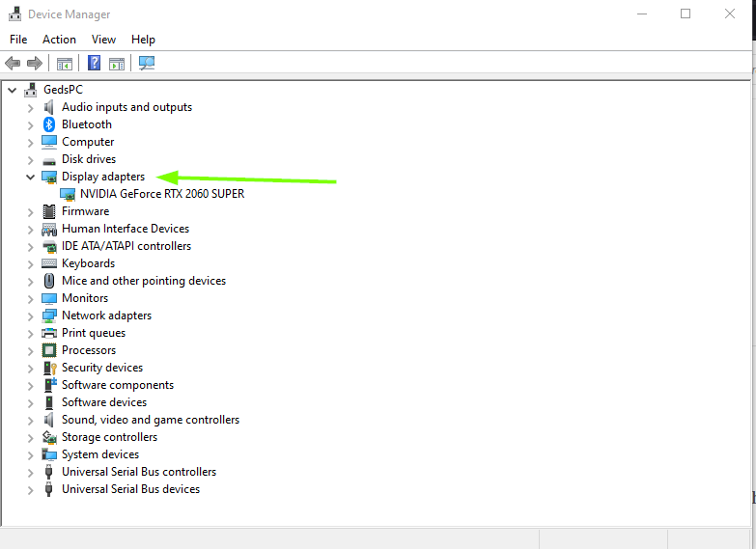Image resolution: width=756 pixels, height=549 pixels.
Task: Open the View menu
Action: (x=103, y=40)
